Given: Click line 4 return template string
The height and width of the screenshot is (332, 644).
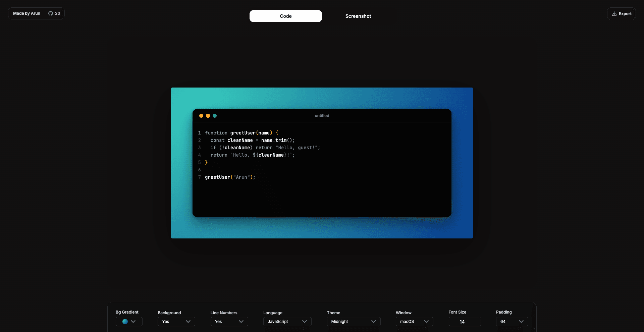Looking at the screenshot, I should pyautogui.click(x=253, y=155).
